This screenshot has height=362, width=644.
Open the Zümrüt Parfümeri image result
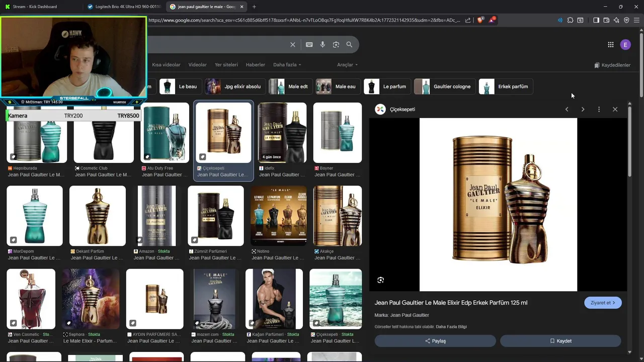(216, 216)
